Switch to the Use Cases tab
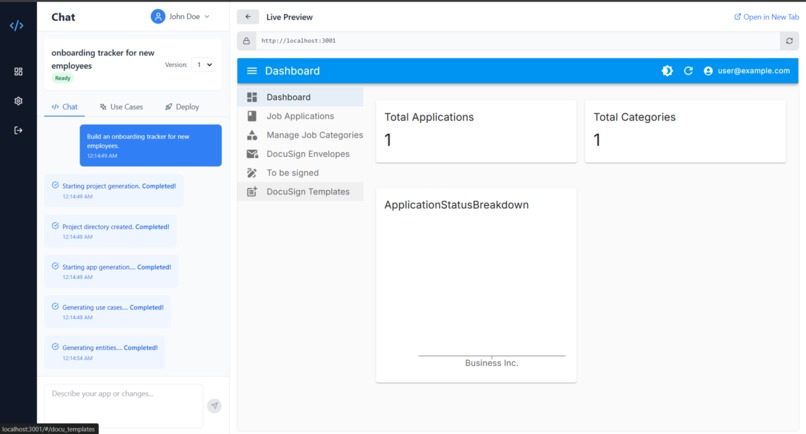The image size is (806, 434). [x=121, y=107]
